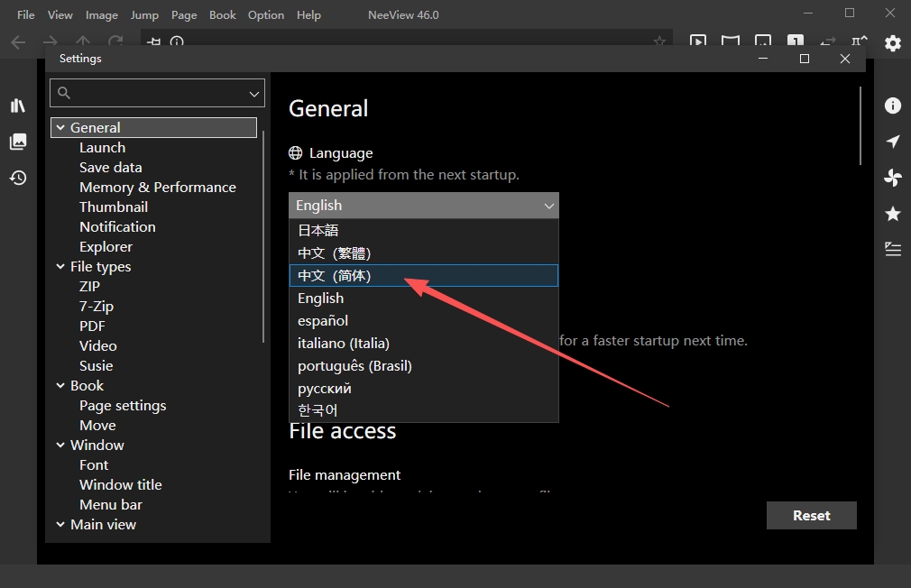
Task: Open Memory & Performance settings
Action: tap(158, 187)
